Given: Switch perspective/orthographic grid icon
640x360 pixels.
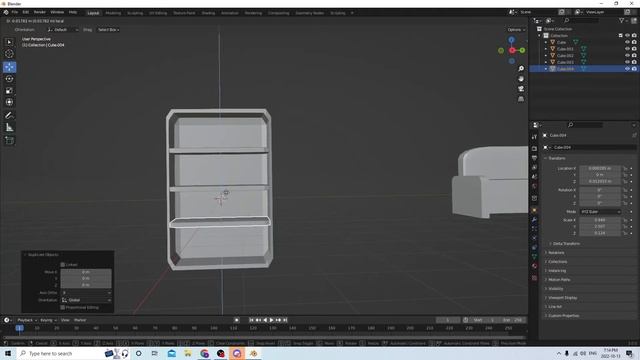Looking at the screenshot, I should tap(521, 99).
